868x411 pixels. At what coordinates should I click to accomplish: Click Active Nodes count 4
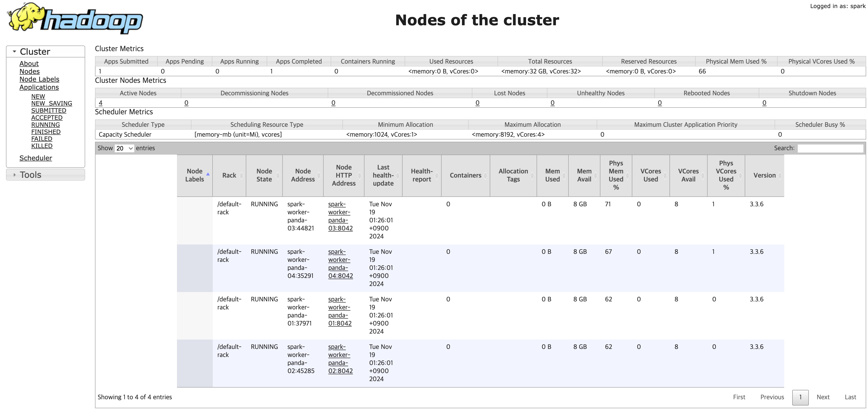click(101, 103)
